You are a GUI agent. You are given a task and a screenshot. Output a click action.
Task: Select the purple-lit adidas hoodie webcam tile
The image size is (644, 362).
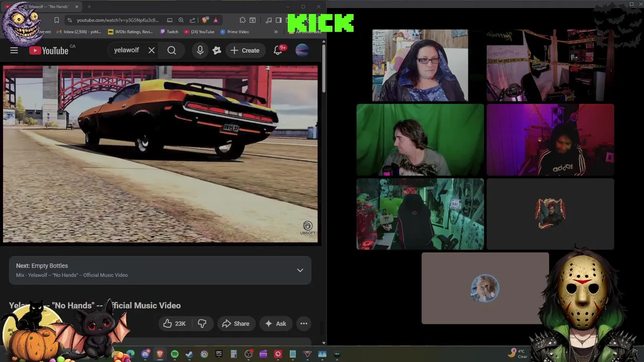coord(550,140)
